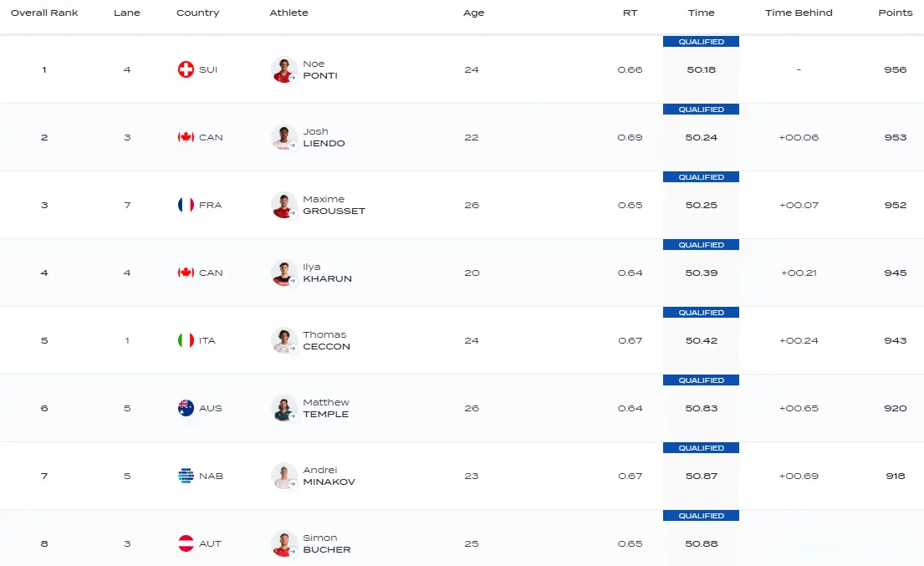Click the Austria flag icon

click(186, 543)
